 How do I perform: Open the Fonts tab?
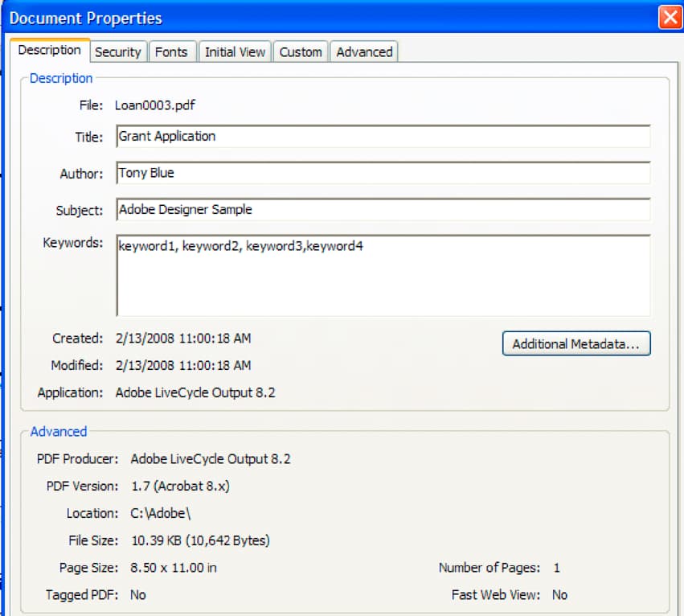click(x=172, y=51)
